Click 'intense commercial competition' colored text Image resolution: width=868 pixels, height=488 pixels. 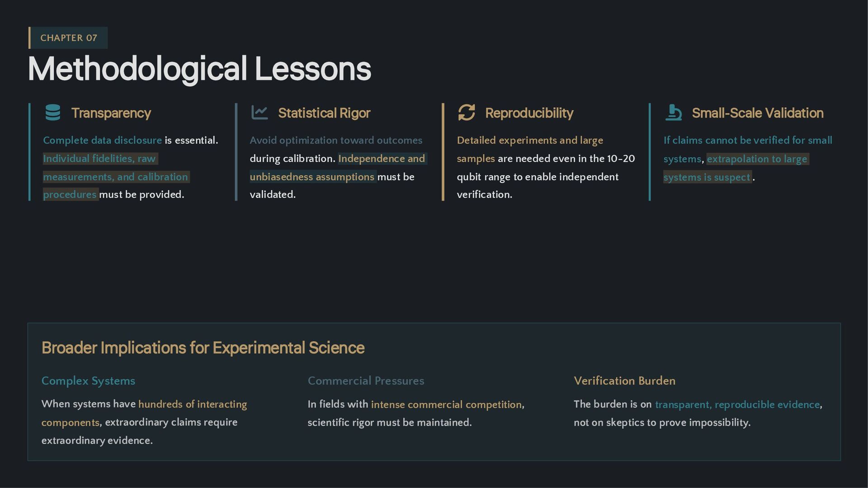click(x=446, y=404)
